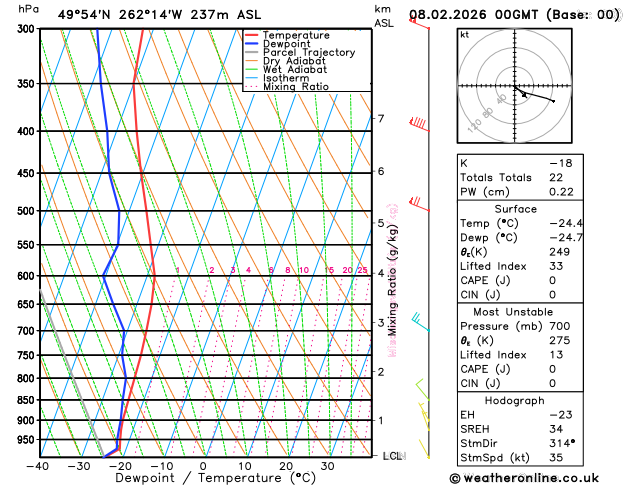Click the Most Unstable section heading

(513, 312)
